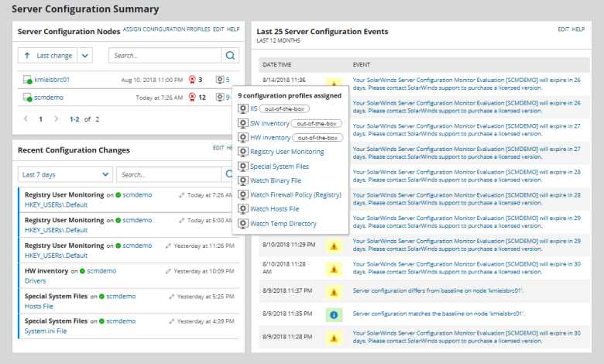Open the Last change sort dropdown chevron
Viewport: 604px width, 364px height.
click(84, 56)
